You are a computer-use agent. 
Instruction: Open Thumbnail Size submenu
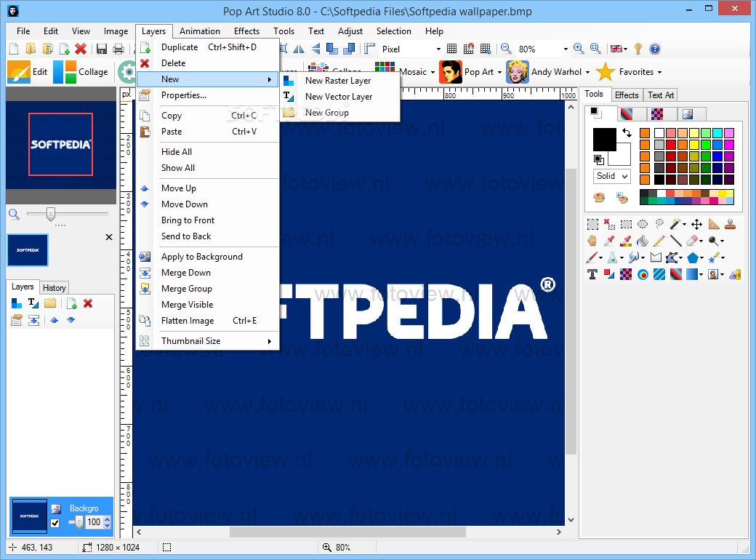point(208,340)
